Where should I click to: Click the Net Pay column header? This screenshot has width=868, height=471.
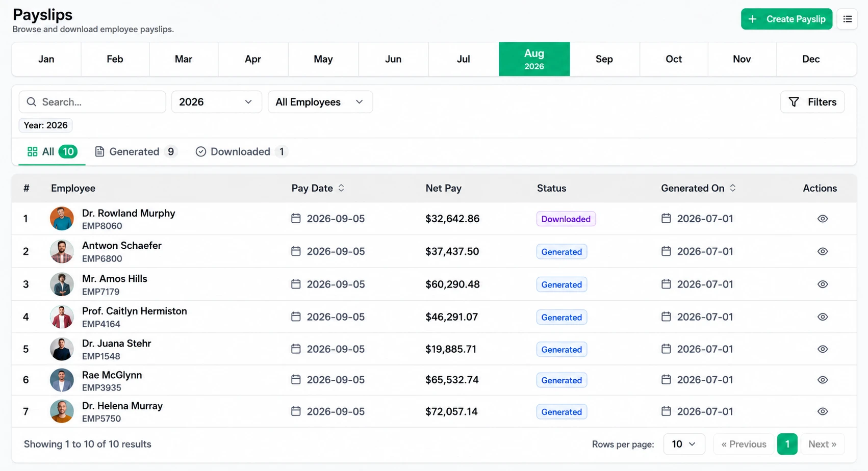[x=443, y=188]
